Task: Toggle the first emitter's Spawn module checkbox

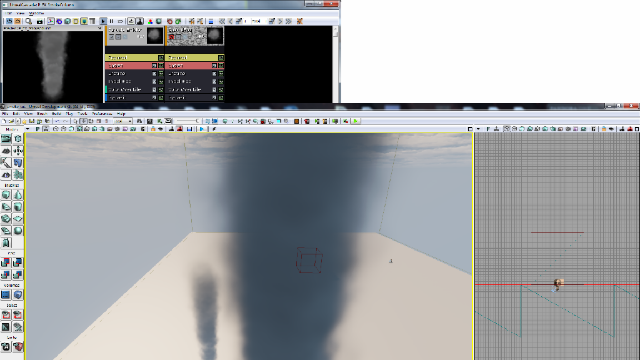Action: pyautogui.click(x=161, y=66)
